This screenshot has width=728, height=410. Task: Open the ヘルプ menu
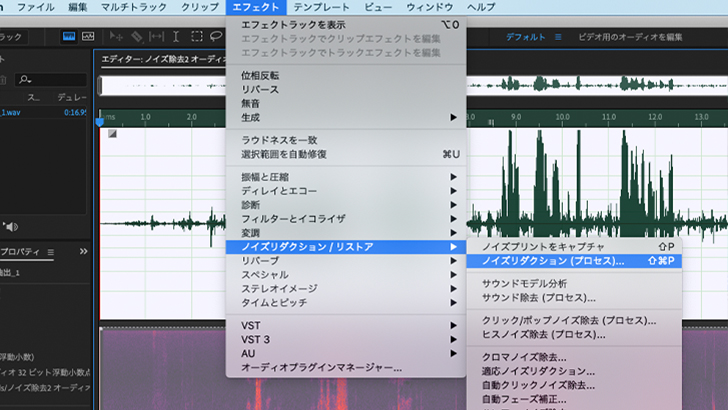(481, 7)
